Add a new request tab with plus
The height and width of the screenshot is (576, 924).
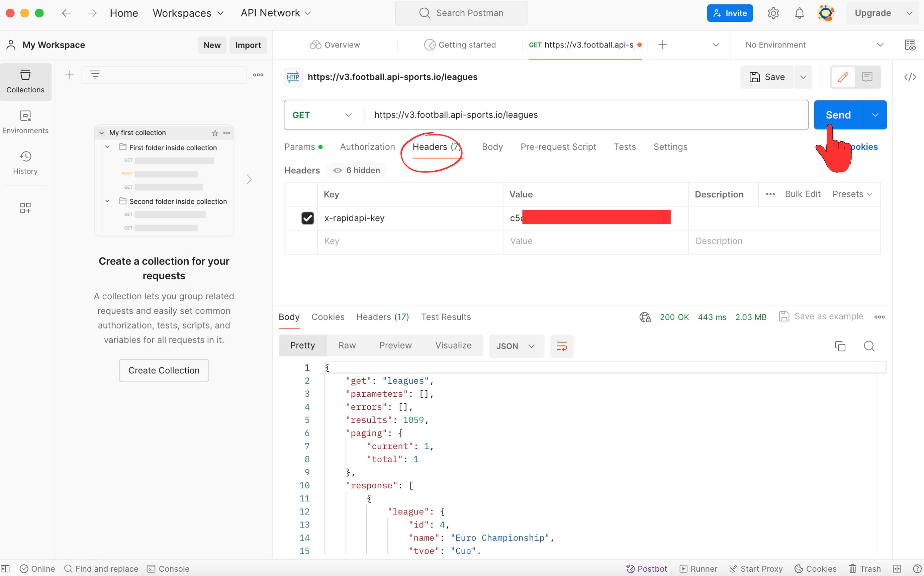[663, 45]
